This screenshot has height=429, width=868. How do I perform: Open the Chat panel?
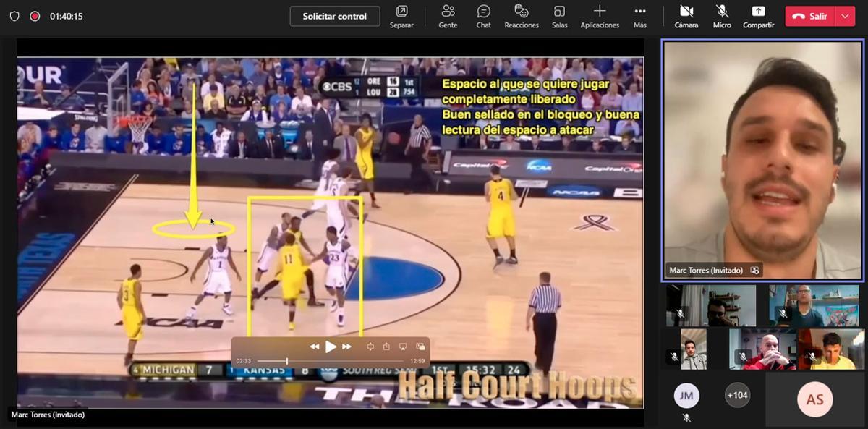point(483,16)
